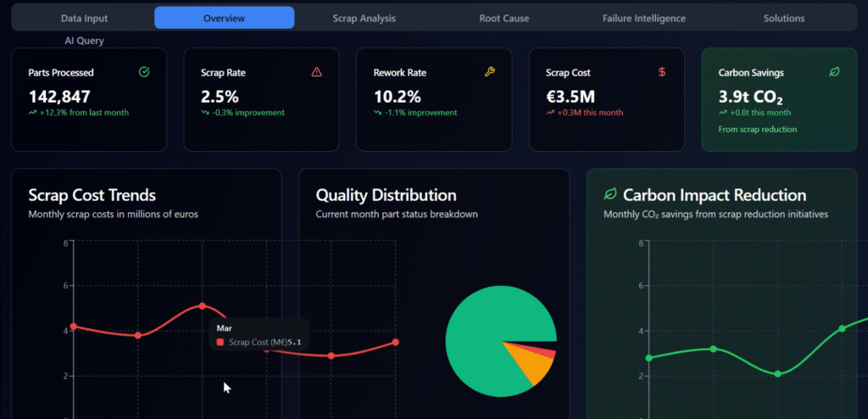
Task: Click the lowest data point on green carbon line
Action: click(777, 374)
